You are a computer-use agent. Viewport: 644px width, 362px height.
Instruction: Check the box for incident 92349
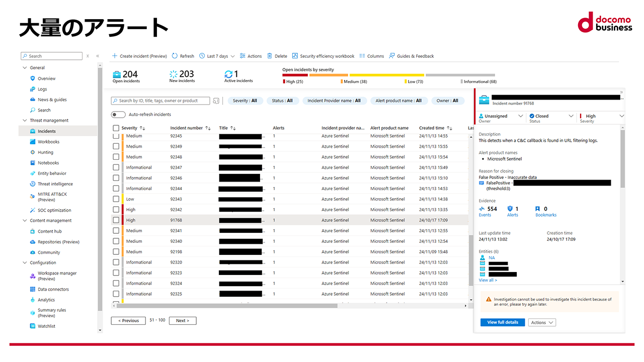[x=116, y=146]
